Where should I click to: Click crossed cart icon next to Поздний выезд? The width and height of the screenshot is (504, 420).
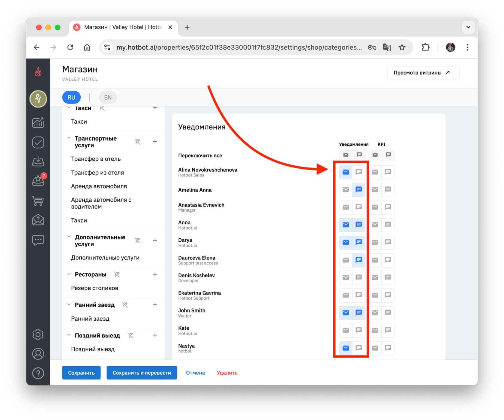130,335
